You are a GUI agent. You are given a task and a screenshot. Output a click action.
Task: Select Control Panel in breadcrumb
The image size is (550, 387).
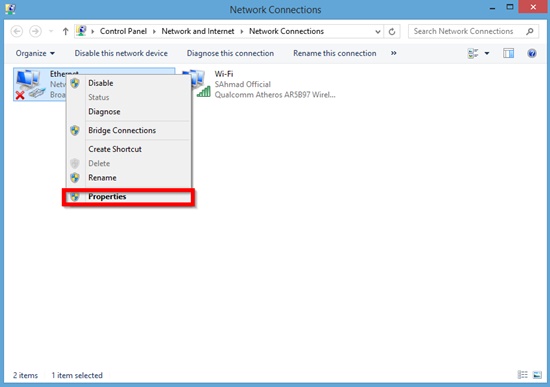(x=123, y=31)
